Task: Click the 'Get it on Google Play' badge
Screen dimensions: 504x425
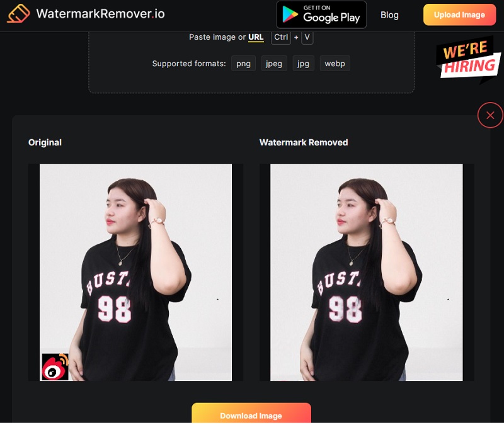Action: click(321, 14)
